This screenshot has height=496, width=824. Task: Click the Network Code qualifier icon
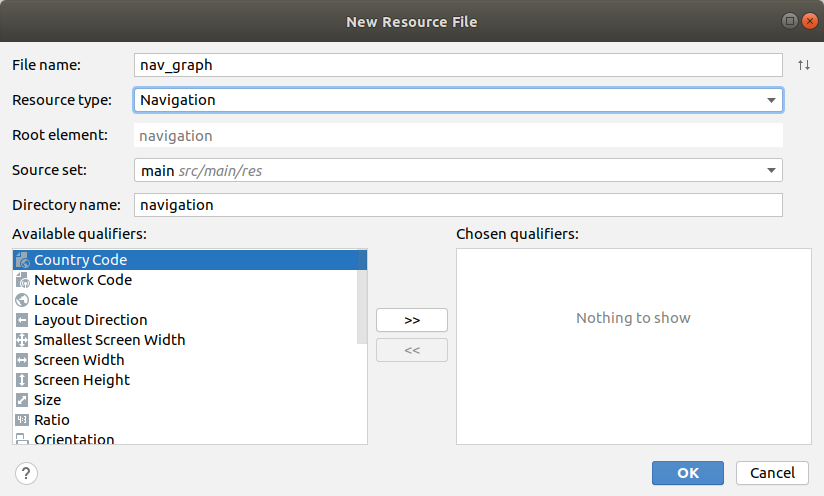tap(22, 280)
